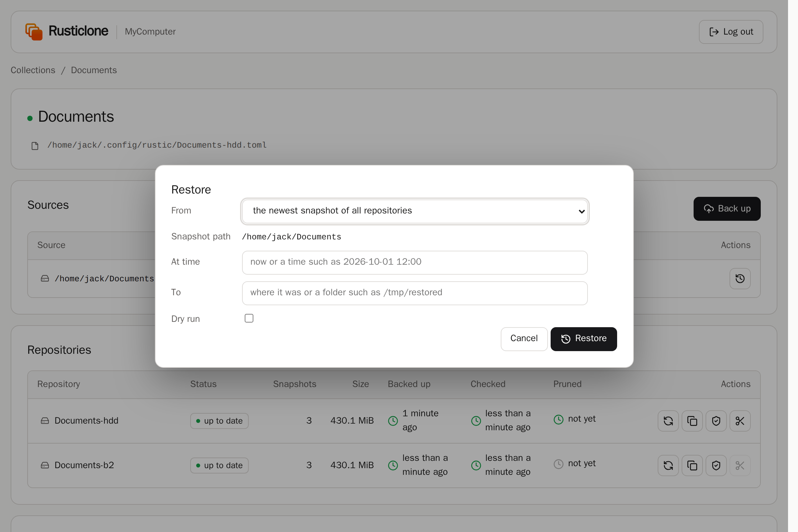Click the Snapshots column header

[x=295, y=384]
